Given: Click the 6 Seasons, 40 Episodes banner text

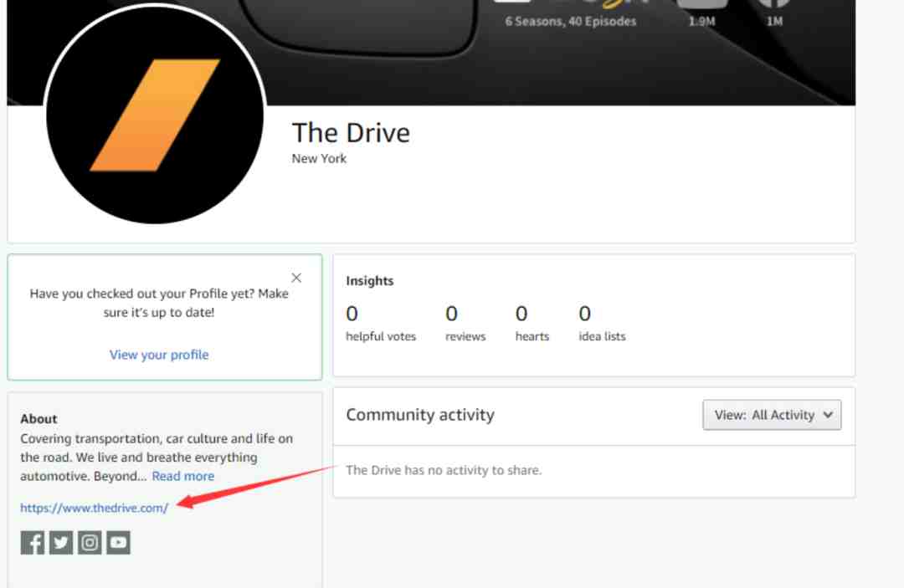Looking at the screenshot, I should (x=571, y=21).
